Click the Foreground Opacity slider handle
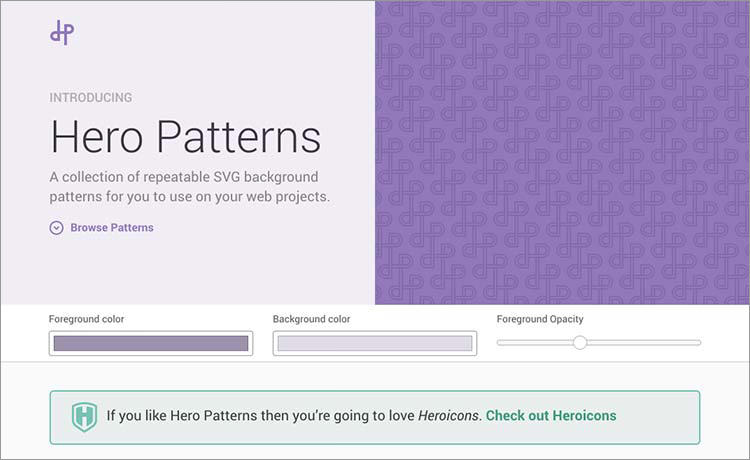 click(x=580, y=342)
